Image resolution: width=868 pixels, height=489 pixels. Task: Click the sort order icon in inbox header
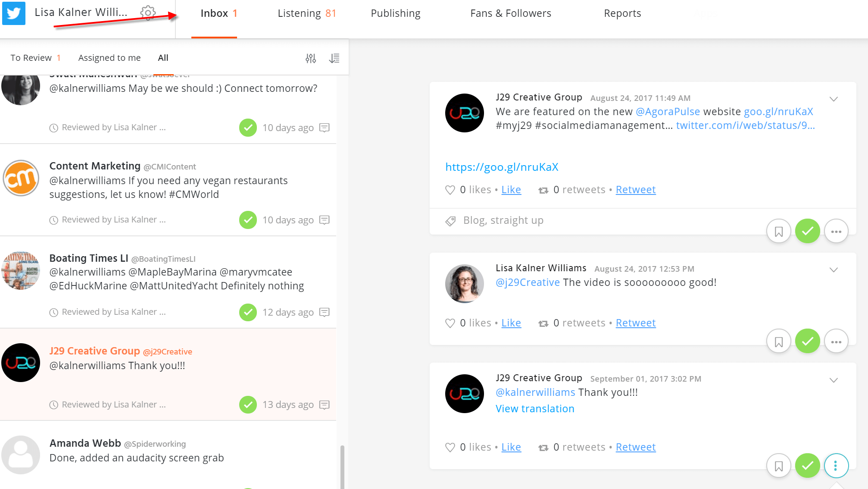334,58
